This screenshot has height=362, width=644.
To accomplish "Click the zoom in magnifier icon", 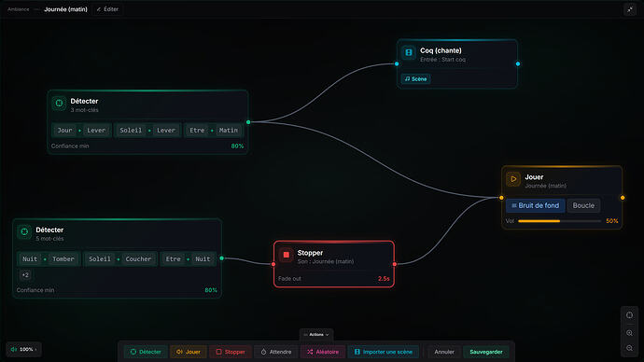I will coord(629,333).
